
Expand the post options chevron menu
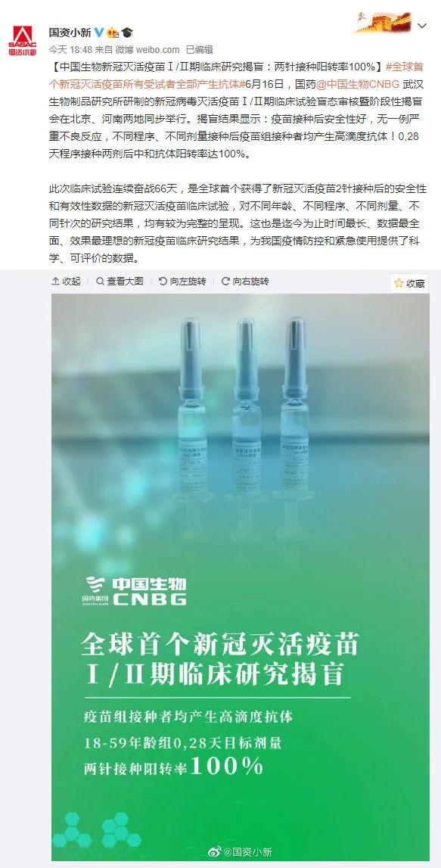[x=422, y=26]
